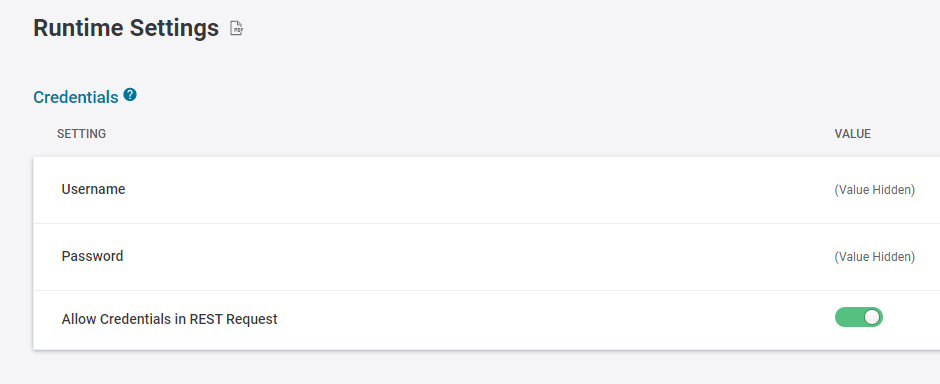Select the Username row in Credentials table
This screenshot has width=940, height=384.
[486, 190]
